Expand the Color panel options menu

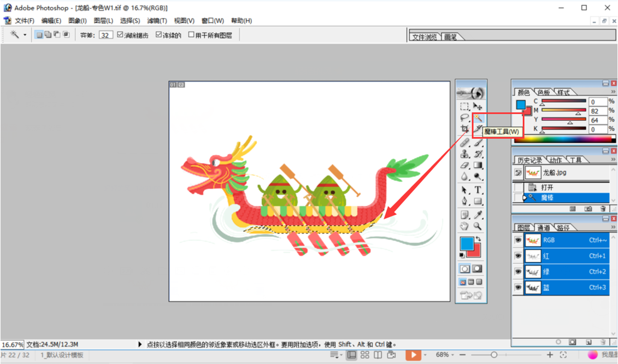point(613,92)
